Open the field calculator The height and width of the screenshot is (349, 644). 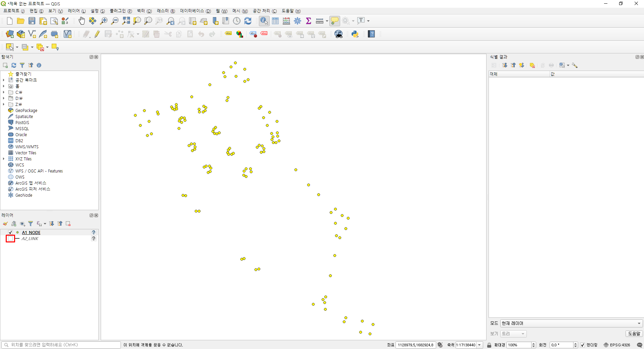[286, 21]
